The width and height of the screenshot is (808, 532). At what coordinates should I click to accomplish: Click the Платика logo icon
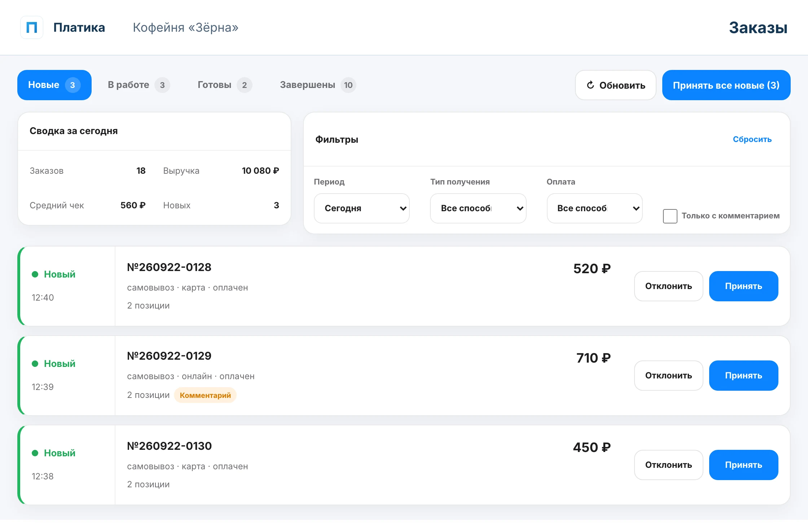[x=32, y=27]
